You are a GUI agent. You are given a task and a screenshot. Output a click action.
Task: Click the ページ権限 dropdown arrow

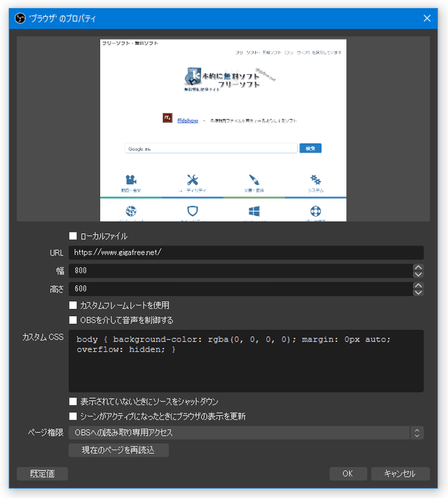point(417,433)
